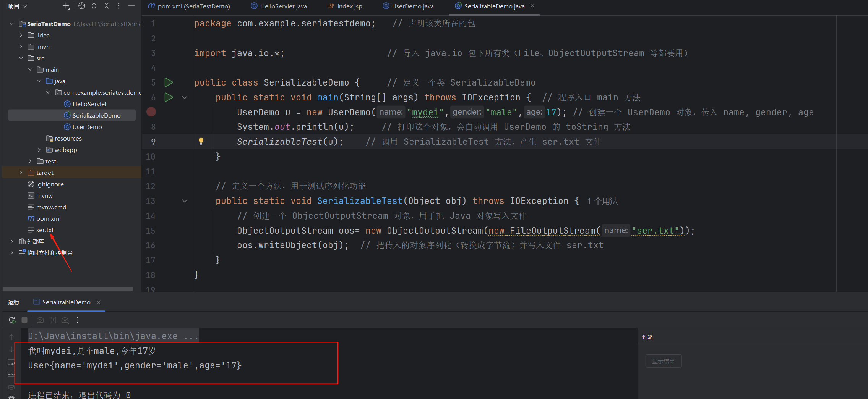Expand the .mvn folder
868x399 pixels.
pos(21,47)
